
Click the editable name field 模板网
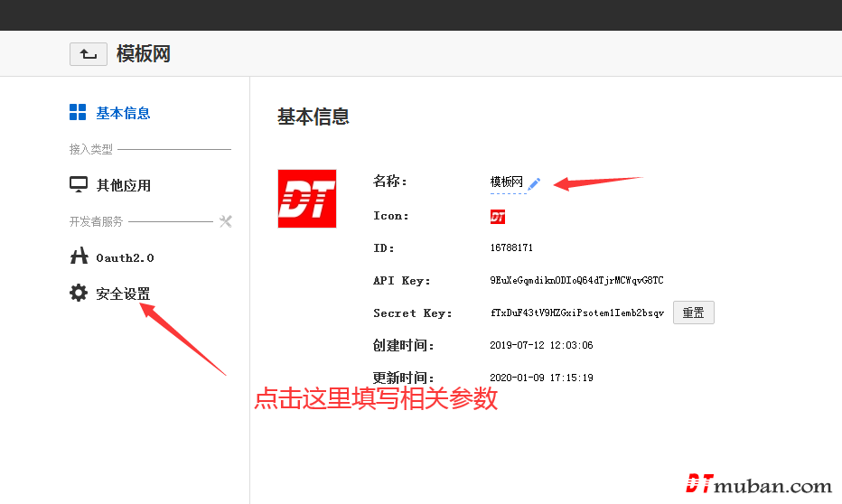(506, 182)
